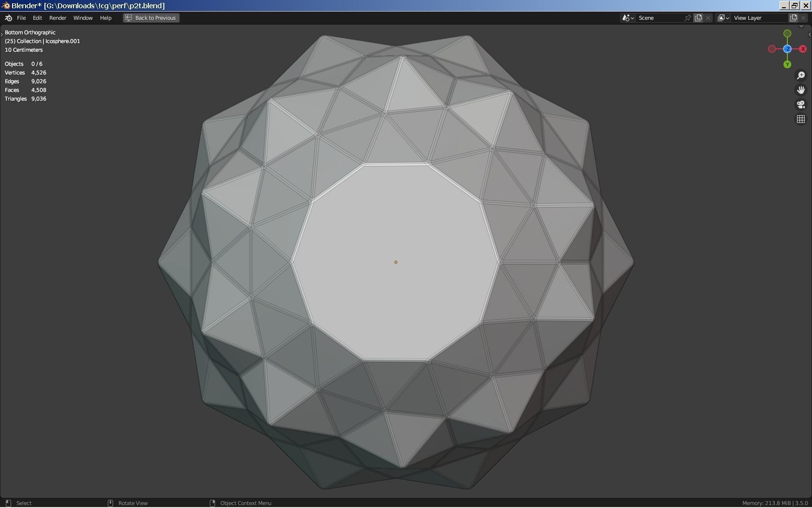
Task: Remove the view layer with its X icon
Action: coord(803,18)
